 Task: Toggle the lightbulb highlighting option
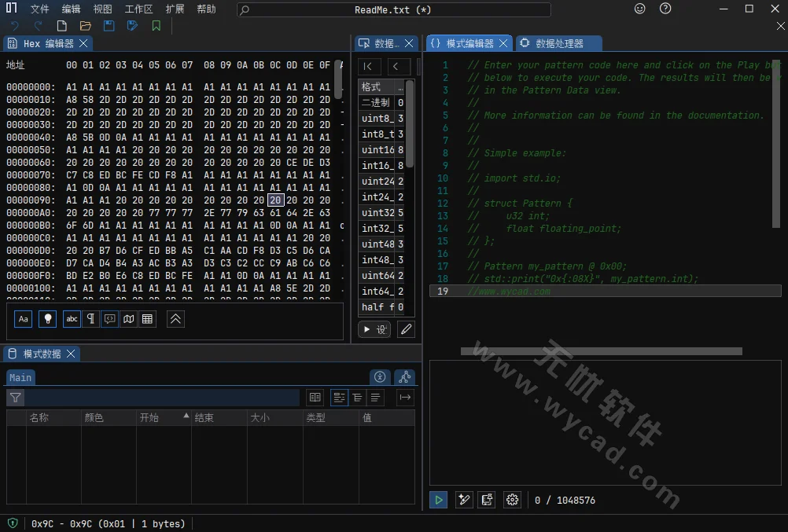pos(48,318)
